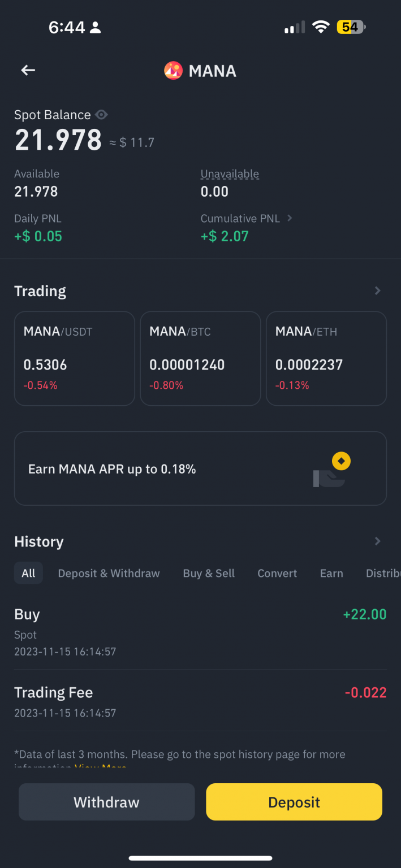This screenshot has height=868, width=401.
Task: Open full History section using its arrow
Action: [x=377, y=541]
